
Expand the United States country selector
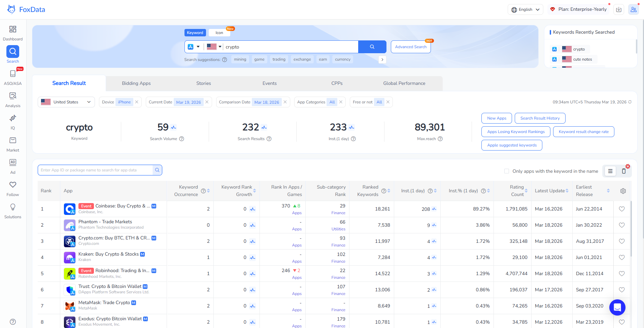(66, 102)
